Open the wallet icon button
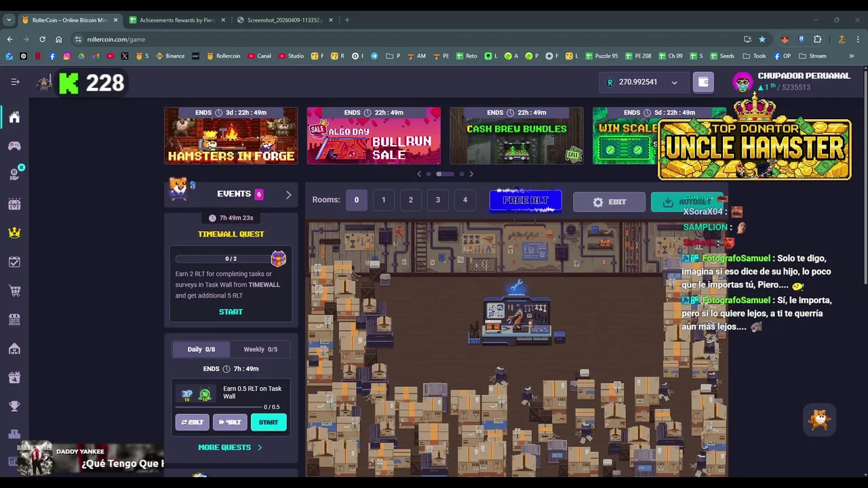The height and width of the screenshot is (488, 868). pos(703,82)
